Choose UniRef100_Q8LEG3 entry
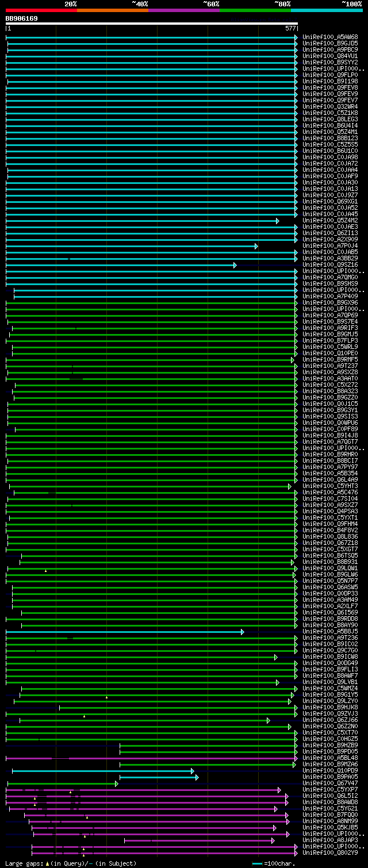The image size is (368, 868). [330, 119]
